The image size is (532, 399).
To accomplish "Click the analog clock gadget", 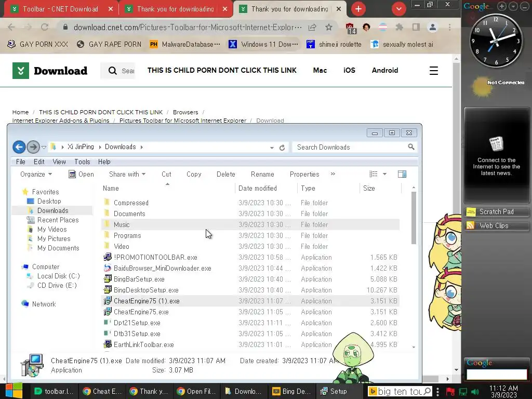I will tap(496, 41).
